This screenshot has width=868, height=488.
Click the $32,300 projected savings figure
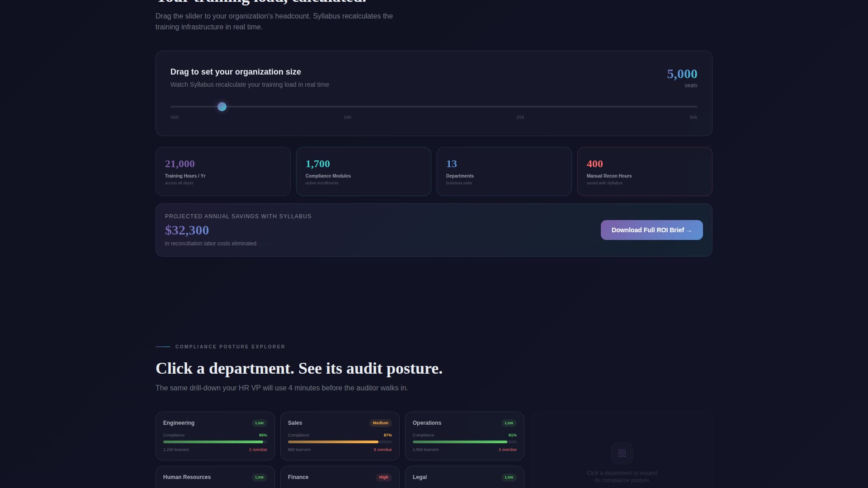187,230
